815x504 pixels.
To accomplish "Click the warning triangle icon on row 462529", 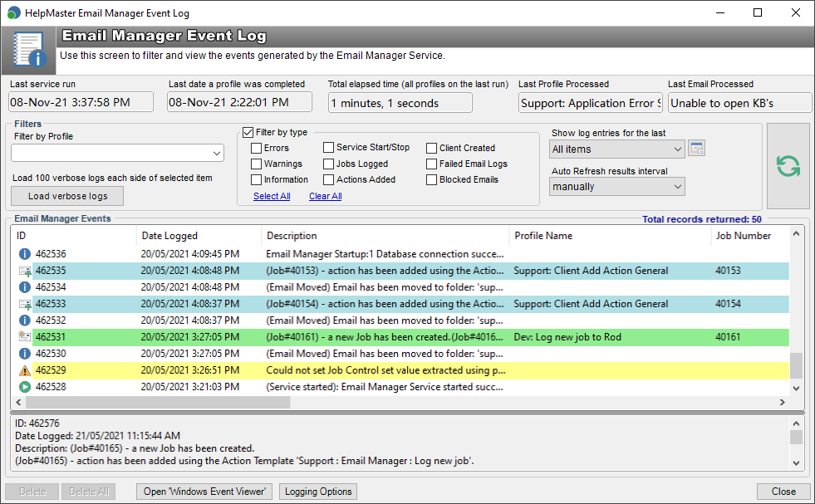I will (x=24, y=370).
